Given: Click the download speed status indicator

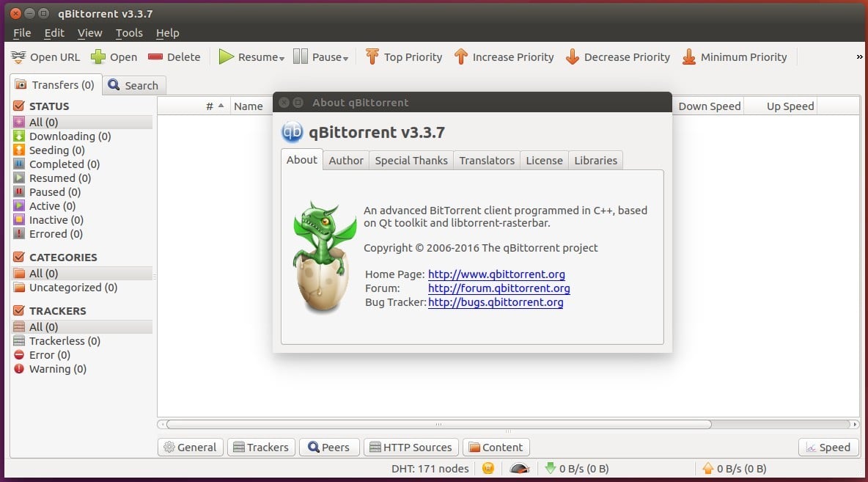Looking at the screenshot, I should click(x=578, y=468).
